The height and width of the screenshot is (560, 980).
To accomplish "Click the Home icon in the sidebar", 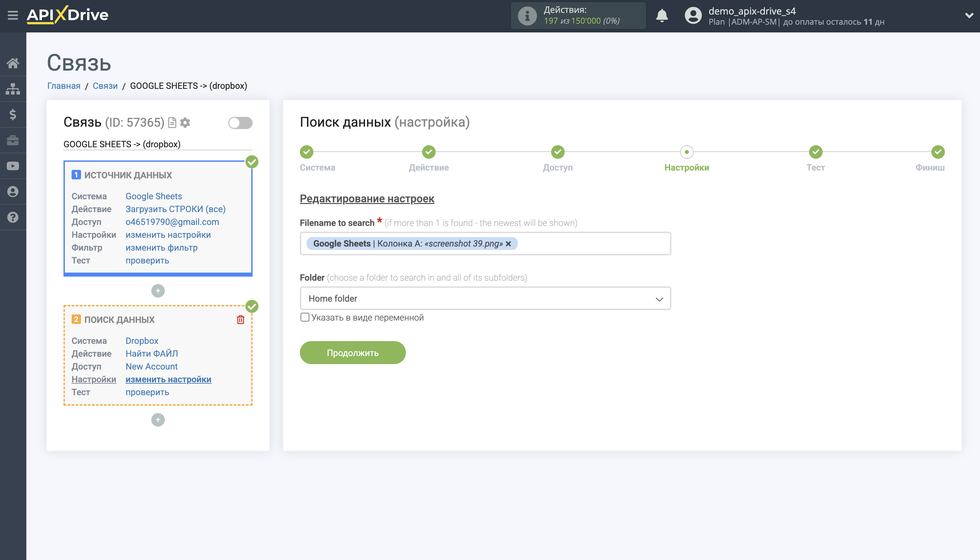I will pos(13,63).
